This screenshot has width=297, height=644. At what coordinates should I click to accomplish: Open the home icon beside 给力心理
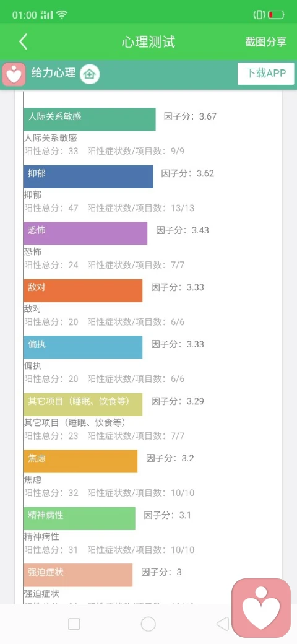[90, 74]
